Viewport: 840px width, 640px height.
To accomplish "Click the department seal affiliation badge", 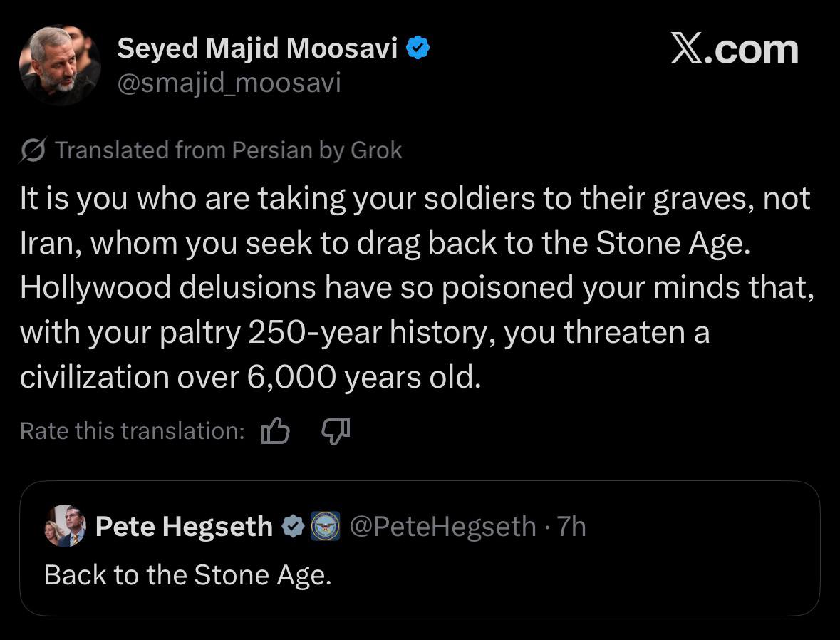I will coord(325,527).
